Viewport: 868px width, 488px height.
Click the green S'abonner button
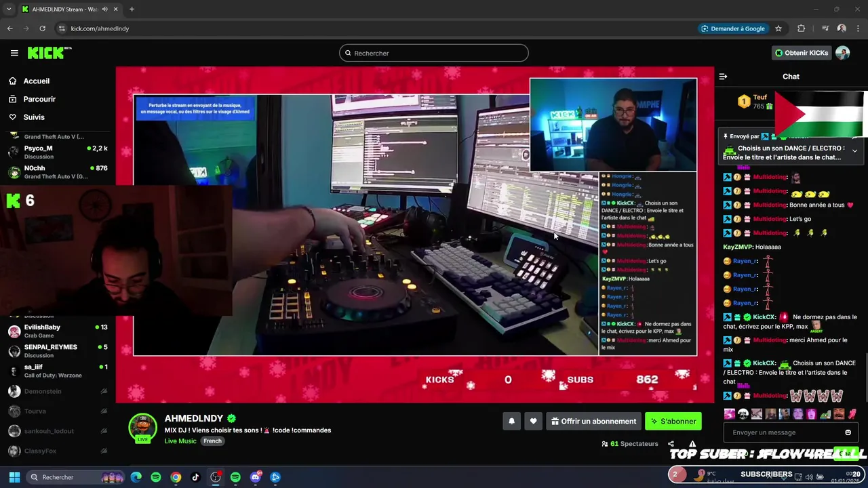[x=673, y=421]
